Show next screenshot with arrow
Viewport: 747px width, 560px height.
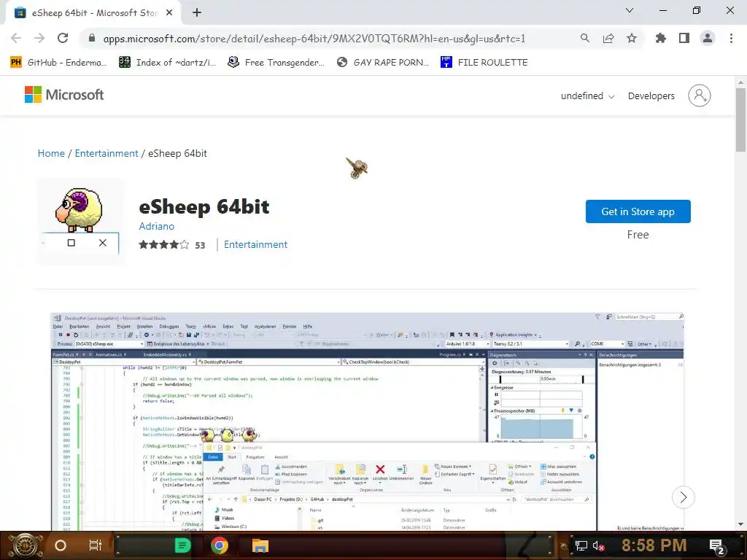[683, 497]
